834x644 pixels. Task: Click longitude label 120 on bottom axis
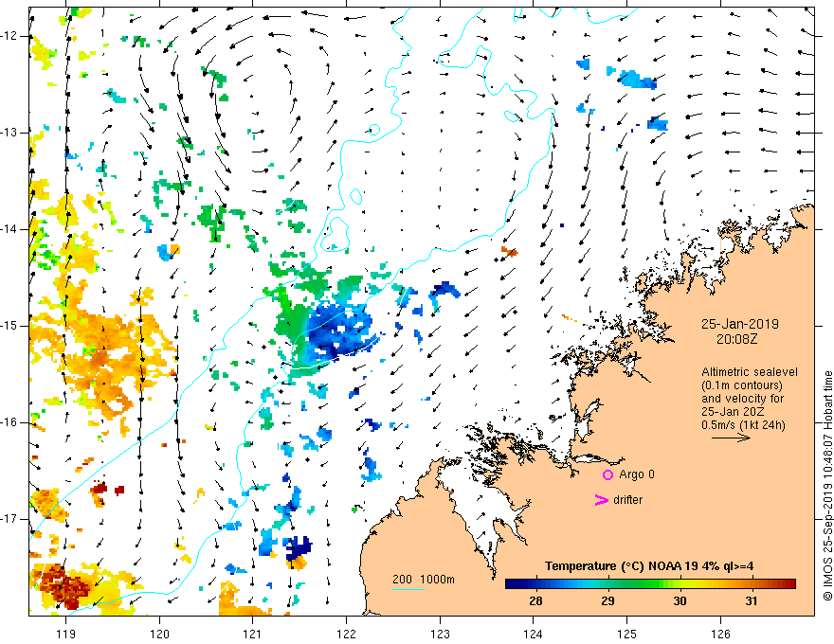point(159,634)
